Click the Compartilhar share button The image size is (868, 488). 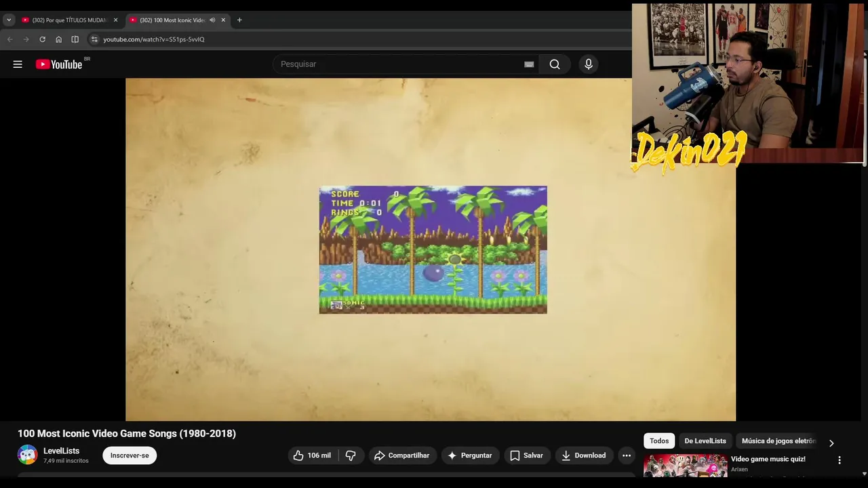tap(402, 455)
